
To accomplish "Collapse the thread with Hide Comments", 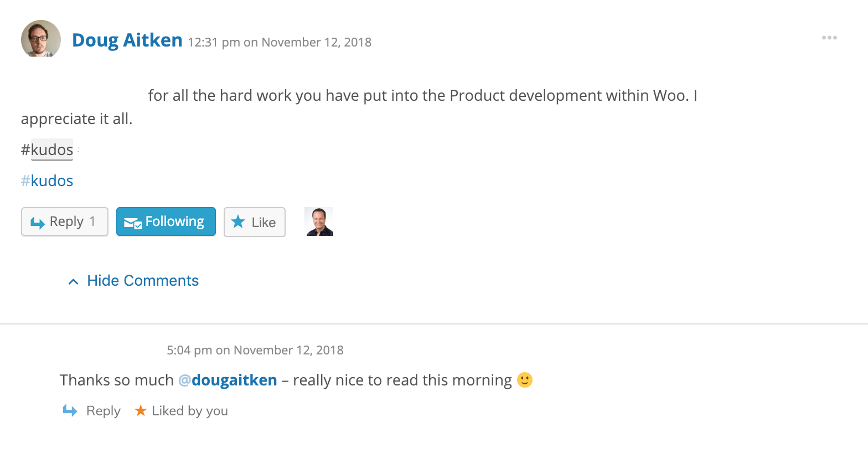I will pos(142,280).
